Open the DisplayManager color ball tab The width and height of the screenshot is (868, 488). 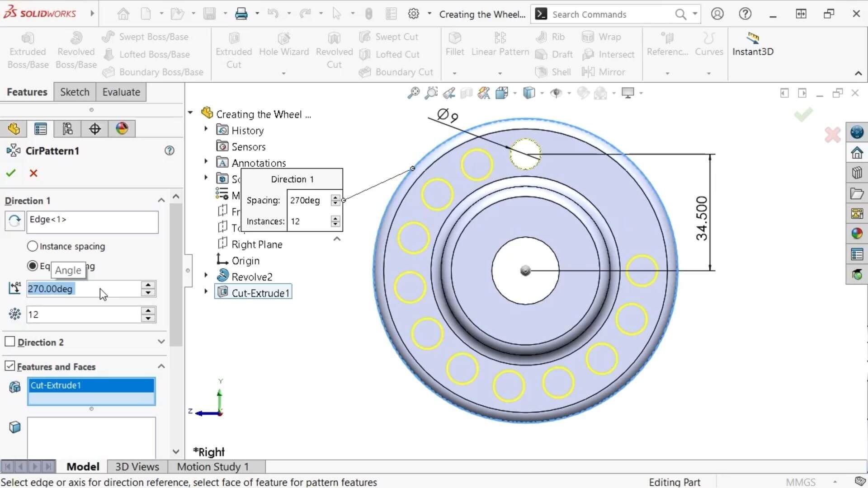pos(122,129)
